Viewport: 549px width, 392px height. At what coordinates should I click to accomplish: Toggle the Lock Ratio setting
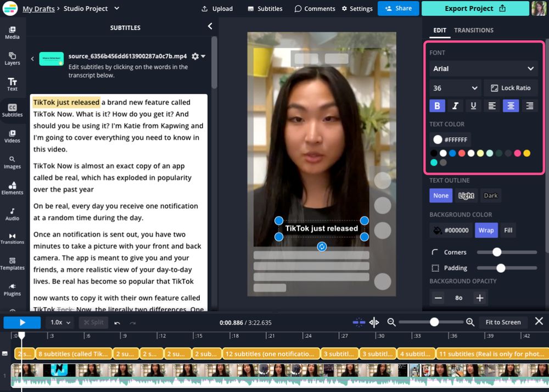point(511,88)
